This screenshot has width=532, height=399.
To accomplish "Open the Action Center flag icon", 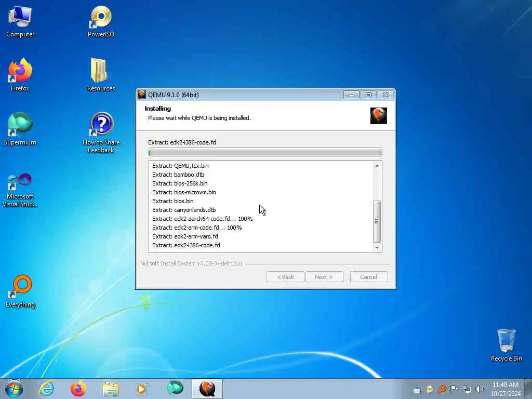I will 454,389.
